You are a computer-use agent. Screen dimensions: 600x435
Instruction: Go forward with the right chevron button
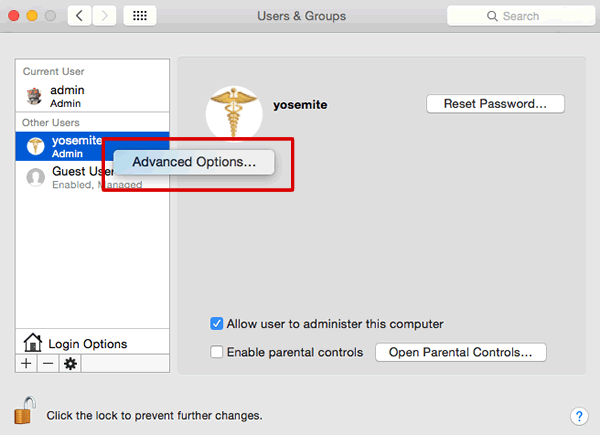coord(104,16)
